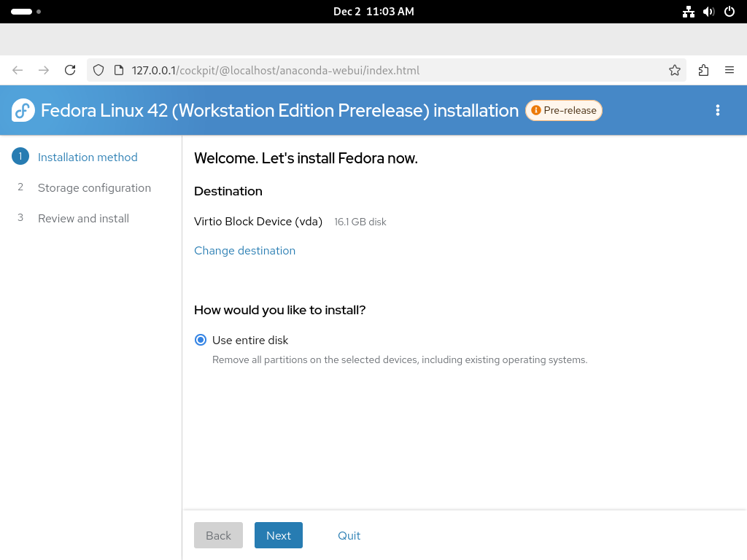The image size is (747, 560).
Task: Click the Pre-release badge
Action: 564,111
